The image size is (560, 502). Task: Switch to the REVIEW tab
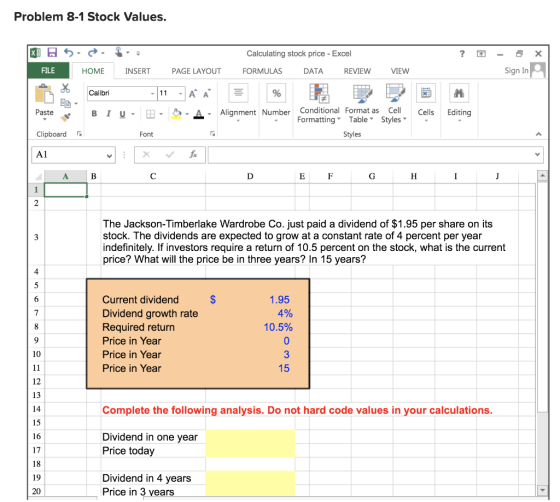357,71
